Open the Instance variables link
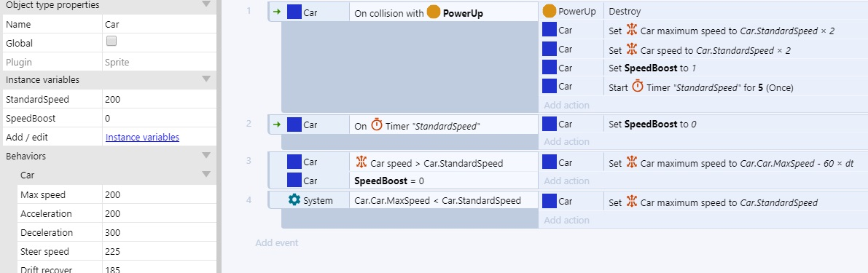868x273 pixels. (142, 137)
